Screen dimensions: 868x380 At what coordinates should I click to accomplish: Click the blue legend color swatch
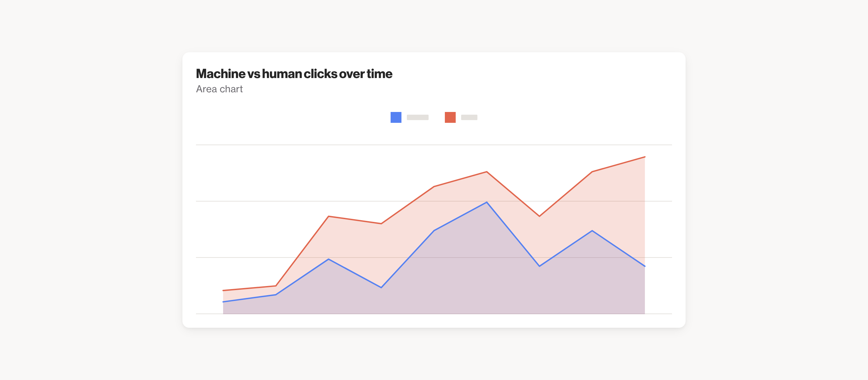[396, 117]
